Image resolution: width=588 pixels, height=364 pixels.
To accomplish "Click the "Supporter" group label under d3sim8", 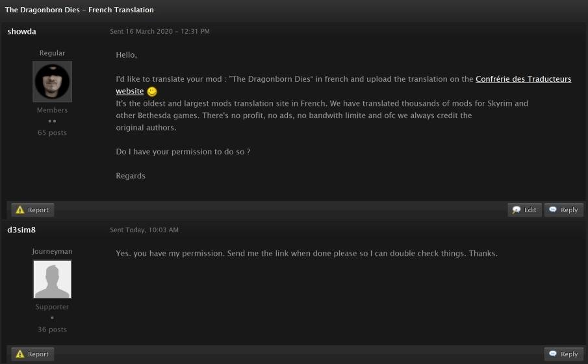I will [x=52, y=307].
